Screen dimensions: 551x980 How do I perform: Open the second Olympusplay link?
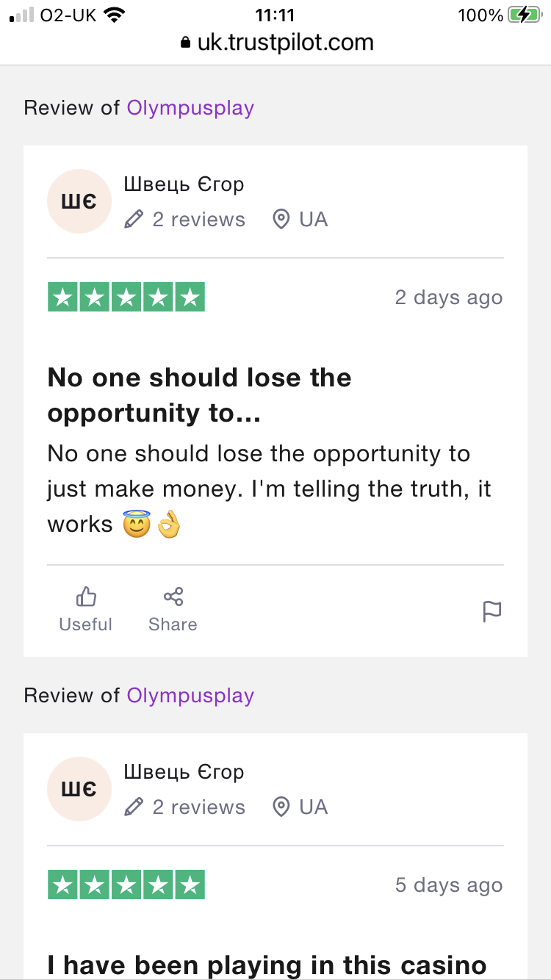coord(190,696)
